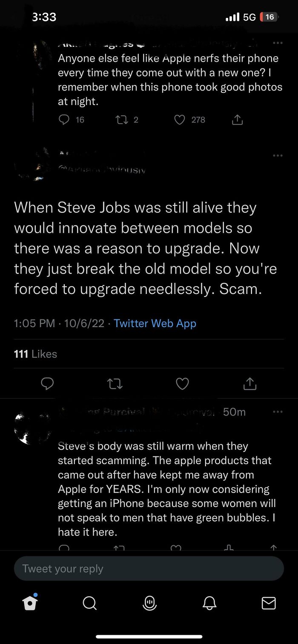Open the Spaces microphone icon in bottom bar
The height and width of the screenshot is (644, 298).
(x=149, y=603)
